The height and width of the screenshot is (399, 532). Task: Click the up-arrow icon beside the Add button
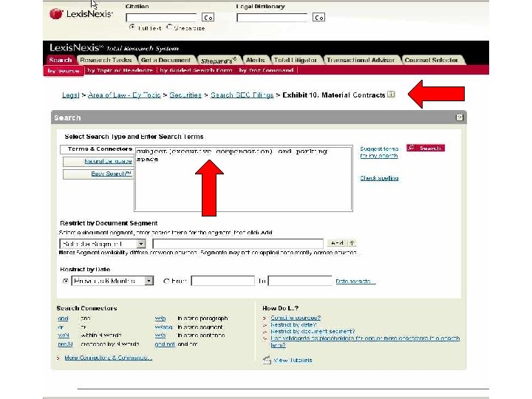click(x=352, y=243)
